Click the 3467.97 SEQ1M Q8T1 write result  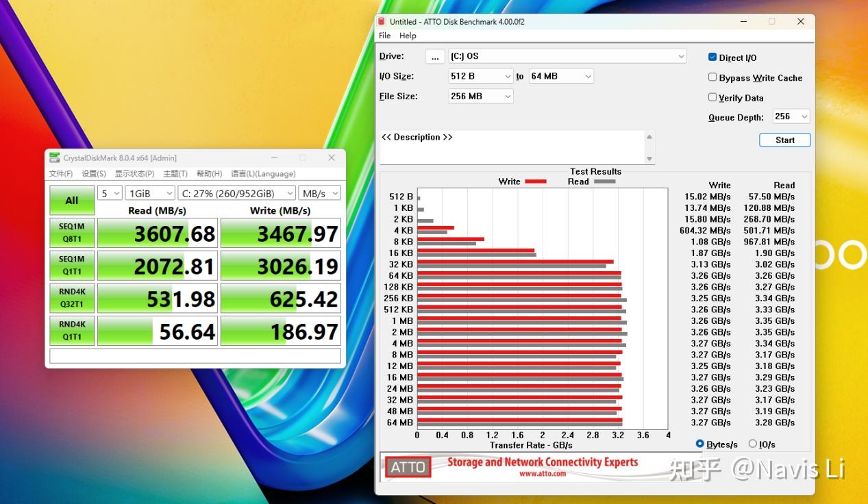click(x=281, y=233)
